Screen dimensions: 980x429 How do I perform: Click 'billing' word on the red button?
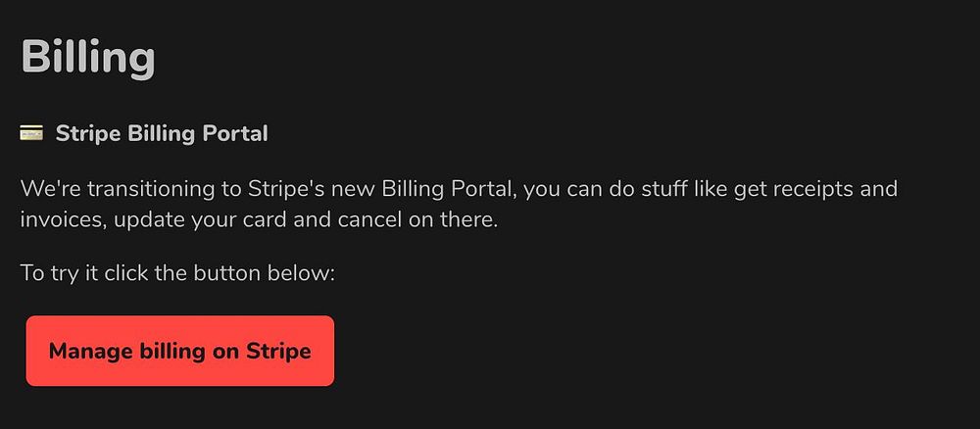172,351
